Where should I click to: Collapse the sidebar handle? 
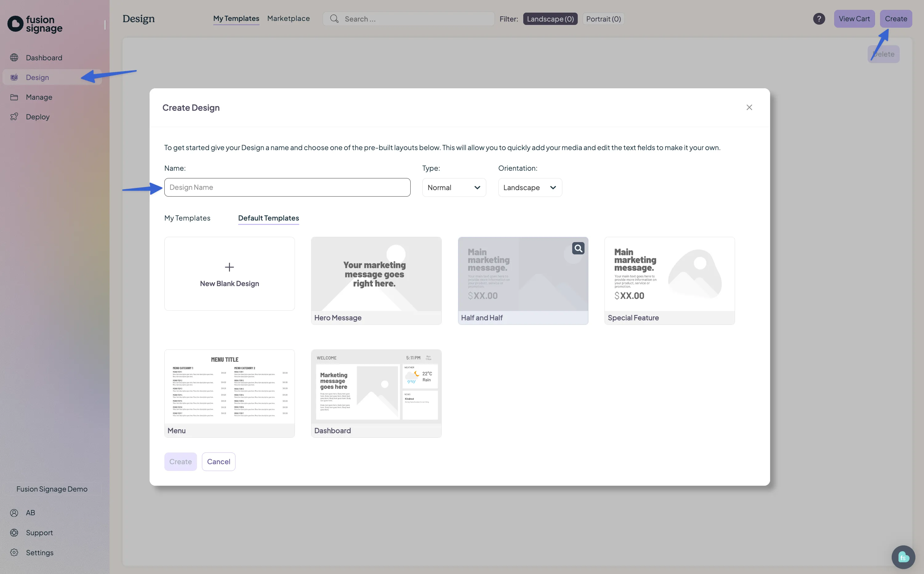tap(105, 25)
